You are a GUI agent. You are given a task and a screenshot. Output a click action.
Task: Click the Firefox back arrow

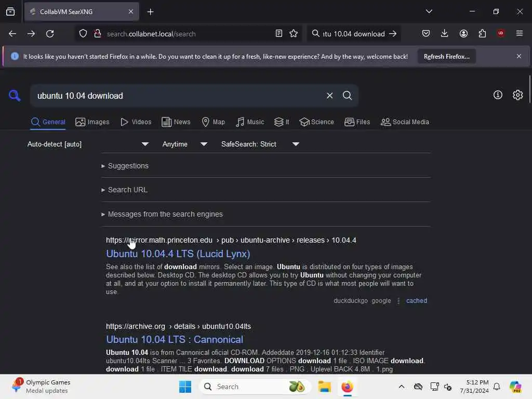click(x=12, y=34)
